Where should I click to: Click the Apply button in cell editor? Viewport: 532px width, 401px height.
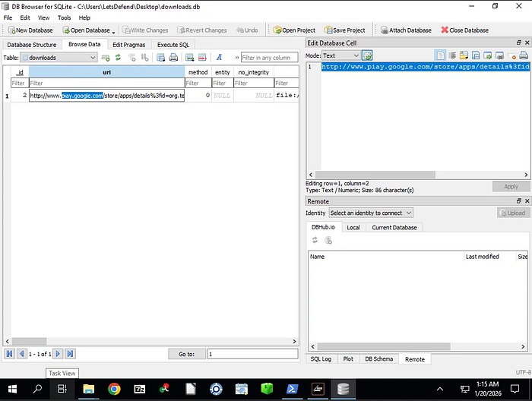click(x=511, y=186)
